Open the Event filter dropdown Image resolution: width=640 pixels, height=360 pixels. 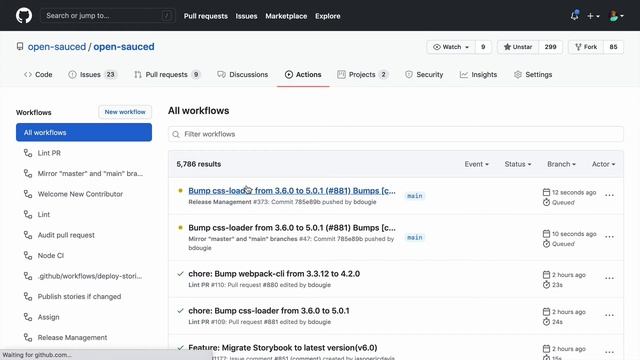pyautogui.click(x=476, y=164)
